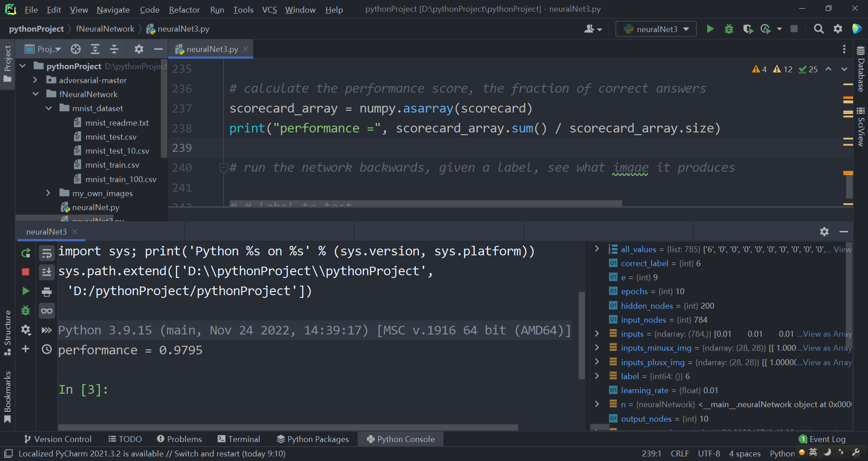Toggle the Project side tool window

7,64
